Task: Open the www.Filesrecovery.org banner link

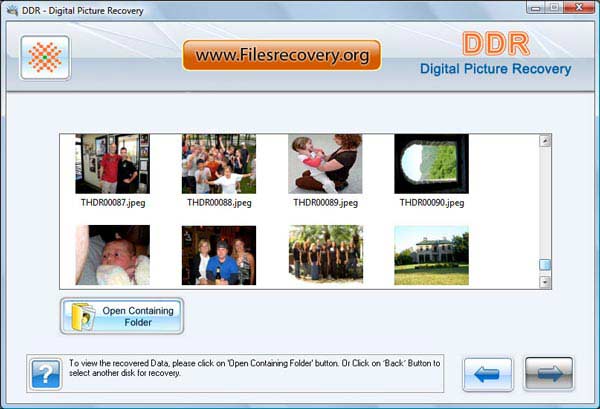Action: click(282, 55)
